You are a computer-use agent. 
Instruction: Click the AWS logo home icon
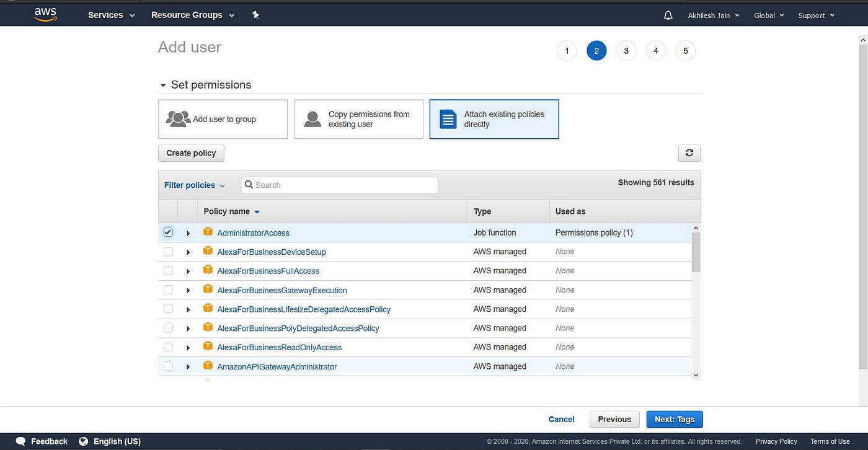tap(45, 14)
